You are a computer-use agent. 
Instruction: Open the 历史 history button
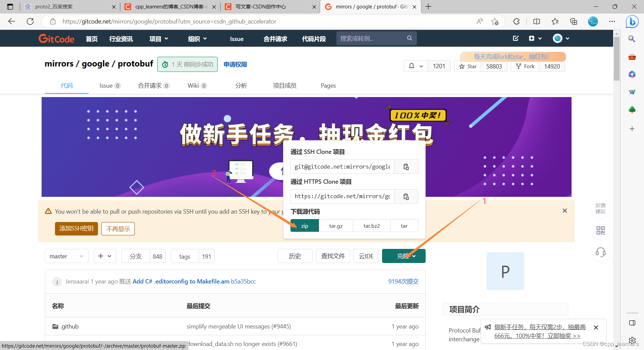[x=295, y=256]
